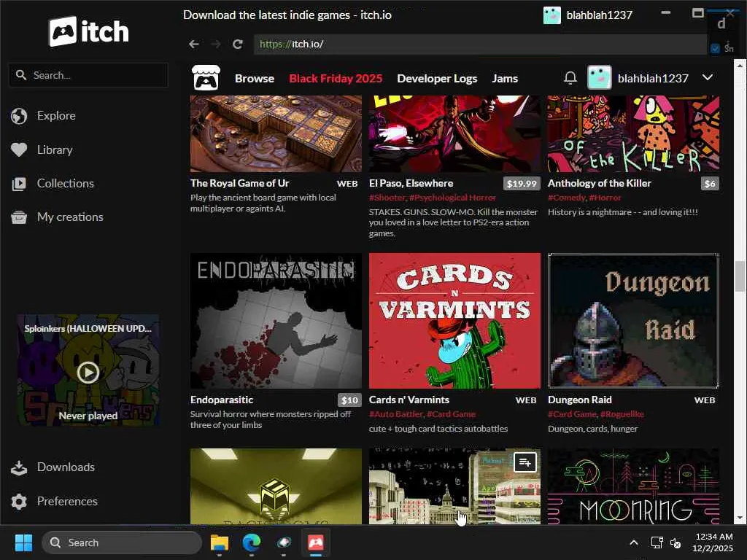Focus the sidebar Search field
Viewport: 747px width, 560px height.
pos(88,75)
